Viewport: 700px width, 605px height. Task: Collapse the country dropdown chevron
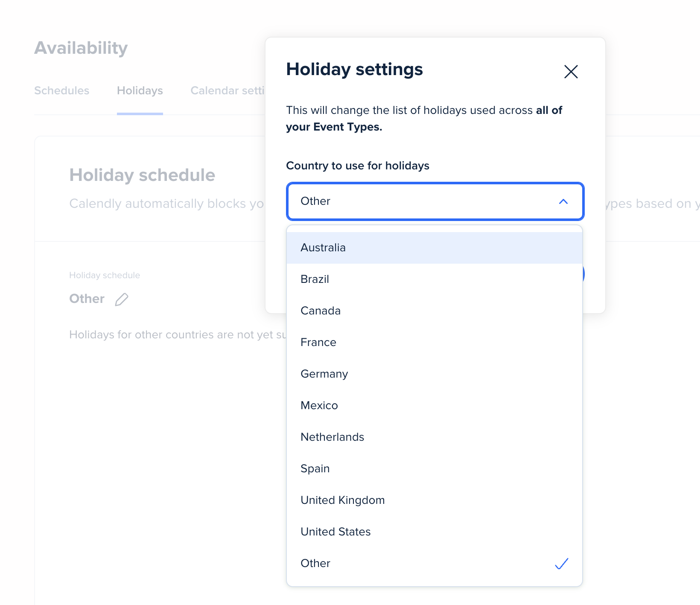click(x=563, y=201)
